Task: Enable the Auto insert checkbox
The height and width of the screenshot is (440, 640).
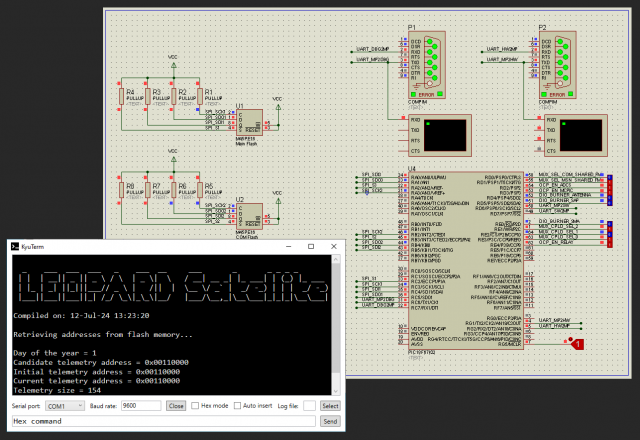Action: click(x=237, y=406)
